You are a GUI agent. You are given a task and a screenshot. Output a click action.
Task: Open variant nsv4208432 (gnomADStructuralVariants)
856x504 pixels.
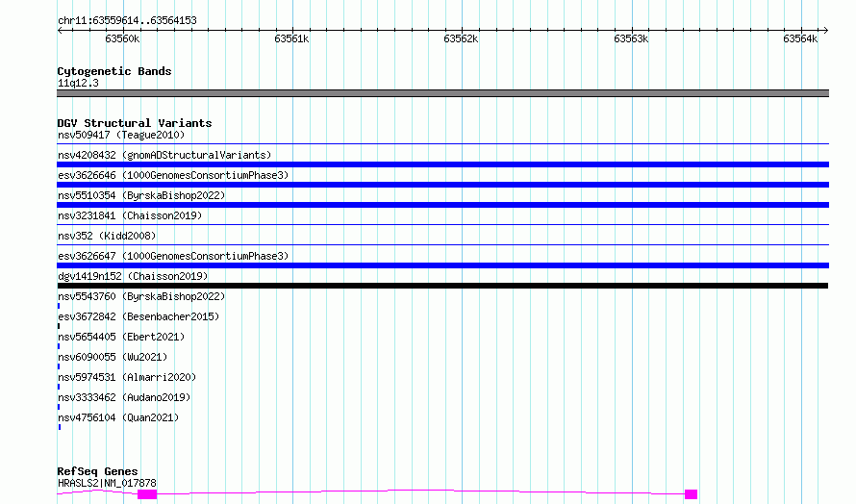164,155
